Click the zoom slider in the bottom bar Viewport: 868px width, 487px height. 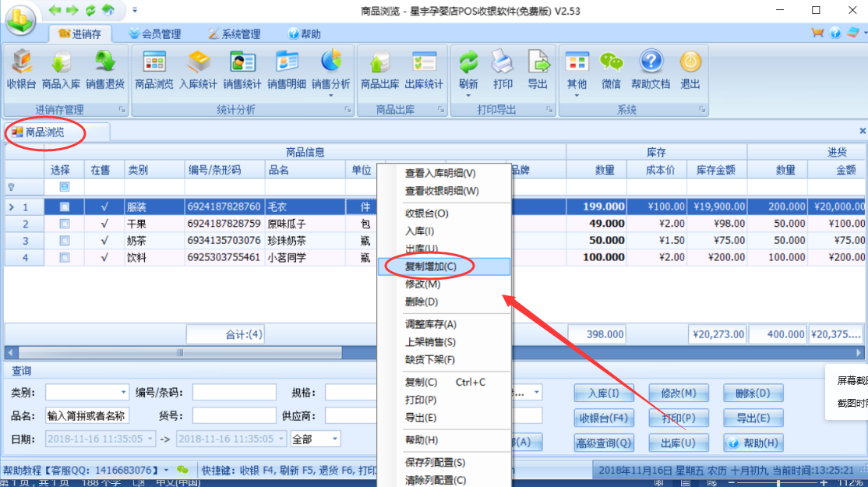click(x=778, y=483)
